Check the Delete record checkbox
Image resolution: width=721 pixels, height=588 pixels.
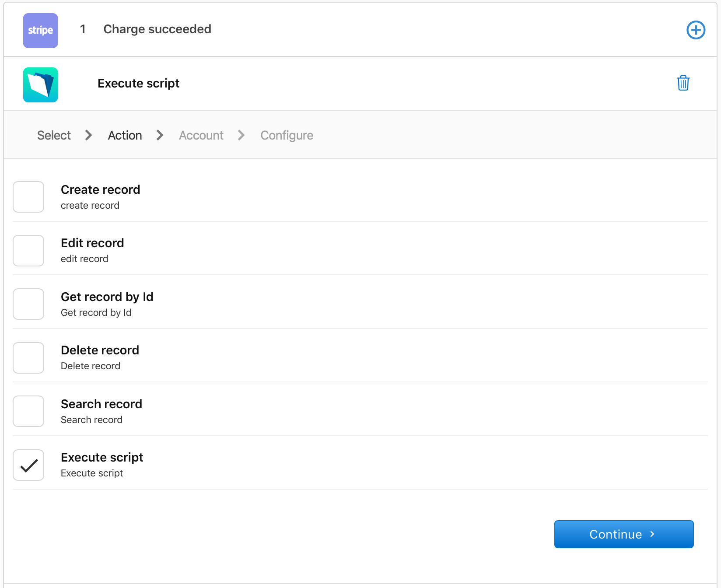[x=28, y=357]
